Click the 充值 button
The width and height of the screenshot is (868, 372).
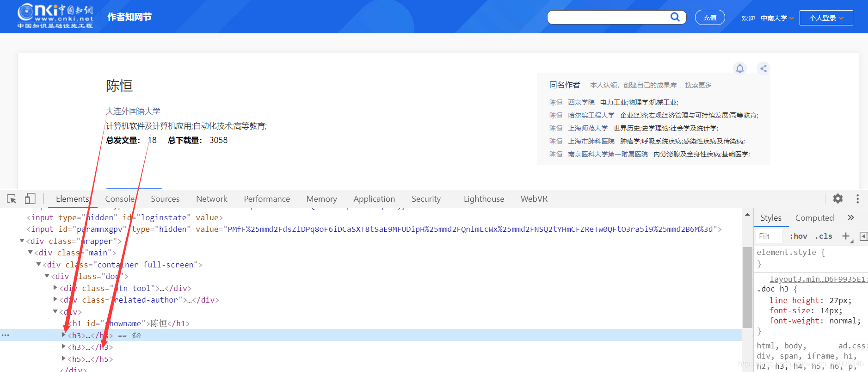click(710, 18)
